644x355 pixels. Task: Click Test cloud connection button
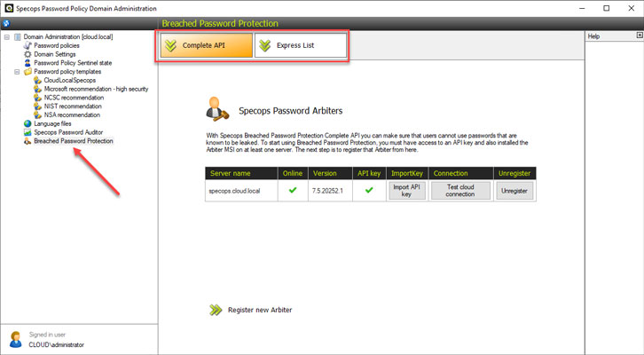coord(460,189)
